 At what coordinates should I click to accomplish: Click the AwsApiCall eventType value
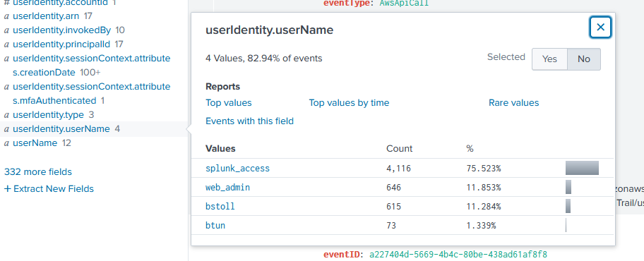(x=404, y=4)
